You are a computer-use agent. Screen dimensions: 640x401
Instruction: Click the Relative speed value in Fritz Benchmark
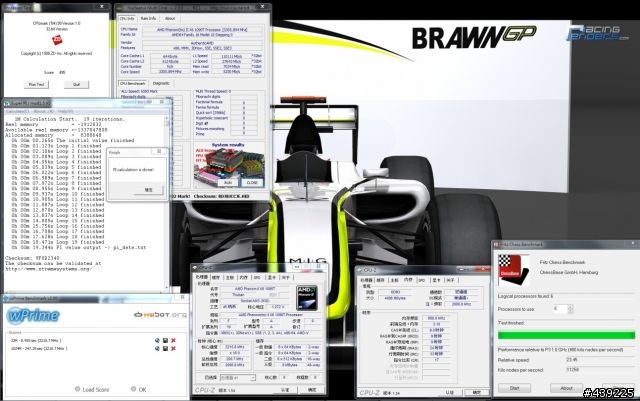[x=571, y=360]
